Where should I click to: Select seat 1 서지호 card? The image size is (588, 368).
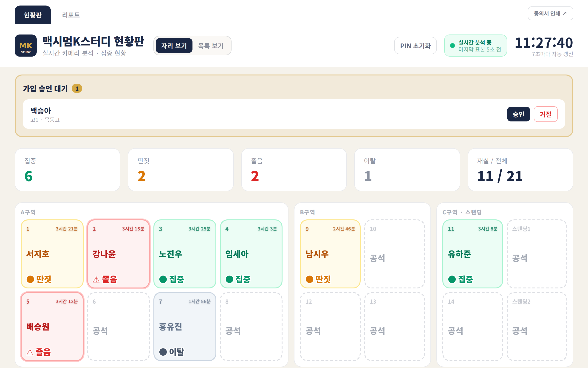[x=52, y=254]
